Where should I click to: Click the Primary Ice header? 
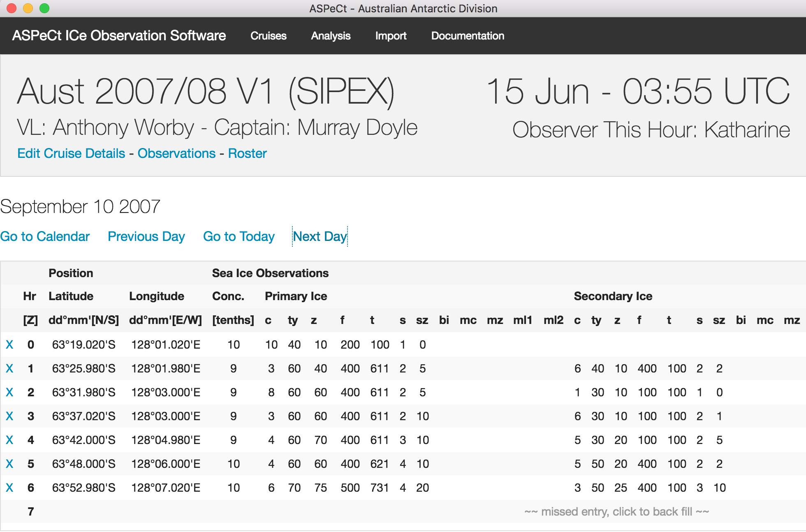[296, 296]
